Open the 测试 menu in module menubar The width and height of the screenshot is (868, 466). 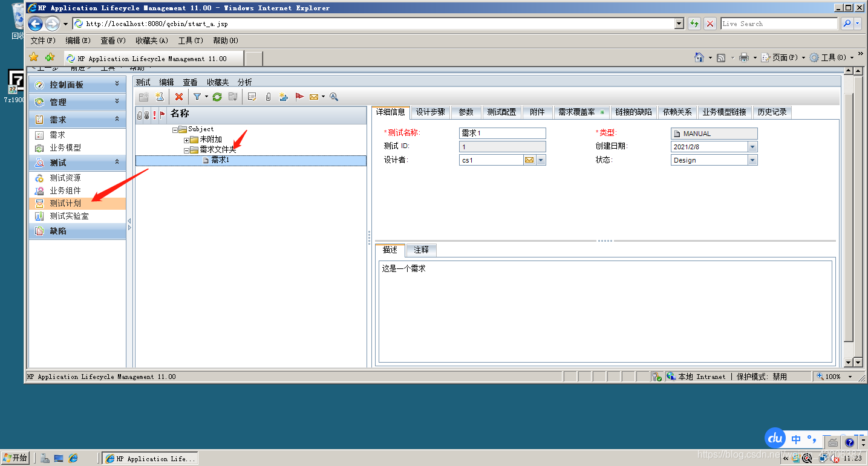tap(143, 82)
